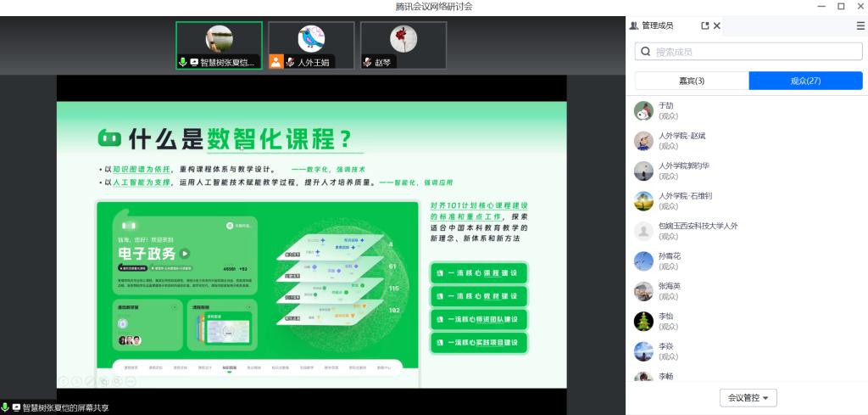The image size is (868, 415).
Task: Click screen-share icon on 智慧树张夏恺 thumbnail
Action: pyautogui.click(x=194, y=62)
